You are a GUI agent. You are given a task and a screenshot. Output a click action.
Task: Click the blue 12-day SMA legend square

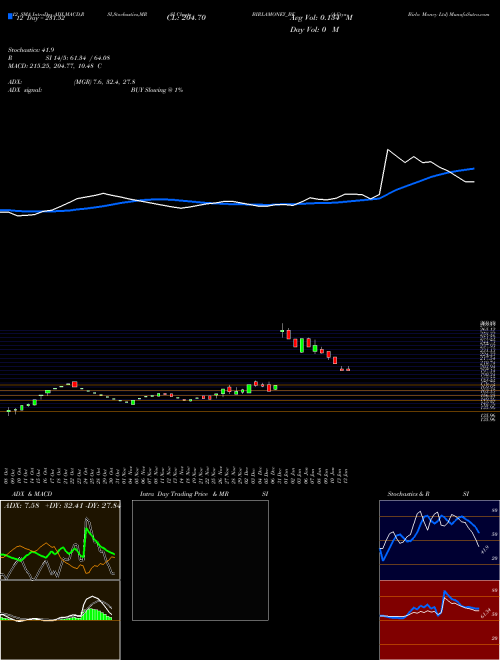10,16
